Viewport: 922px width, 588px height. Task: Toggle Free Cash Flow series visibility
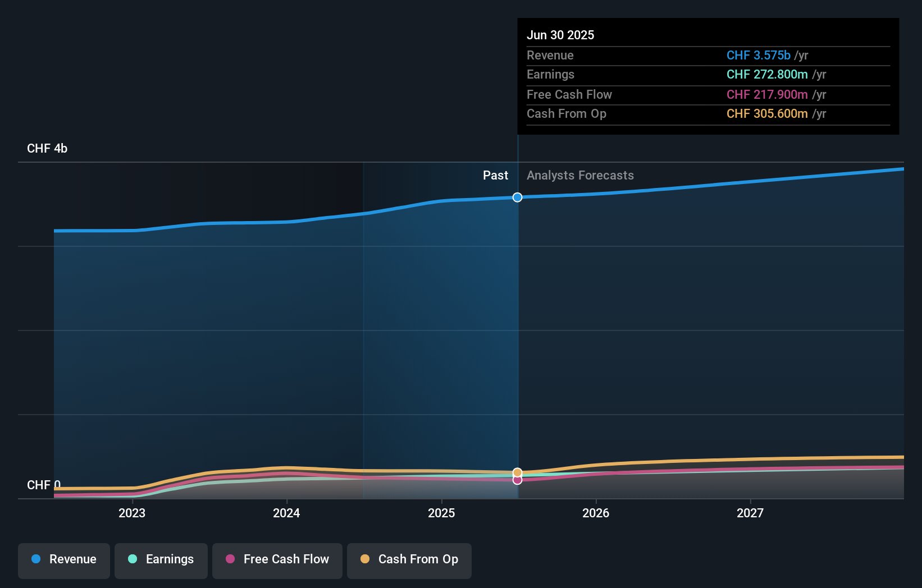[x=277, y=559]
